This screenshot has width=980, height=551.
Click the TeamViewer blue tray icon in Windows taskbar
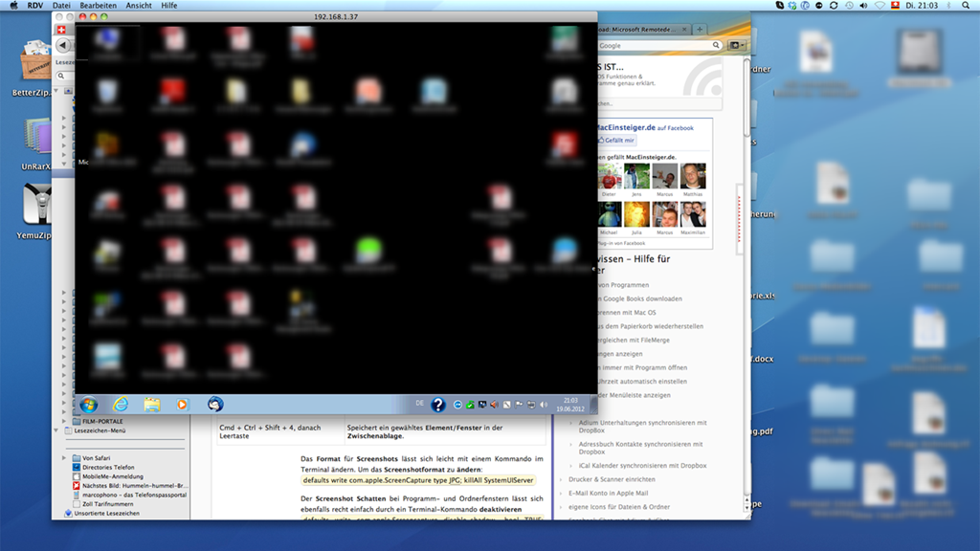pyautogui.click(x=457, y=405)
